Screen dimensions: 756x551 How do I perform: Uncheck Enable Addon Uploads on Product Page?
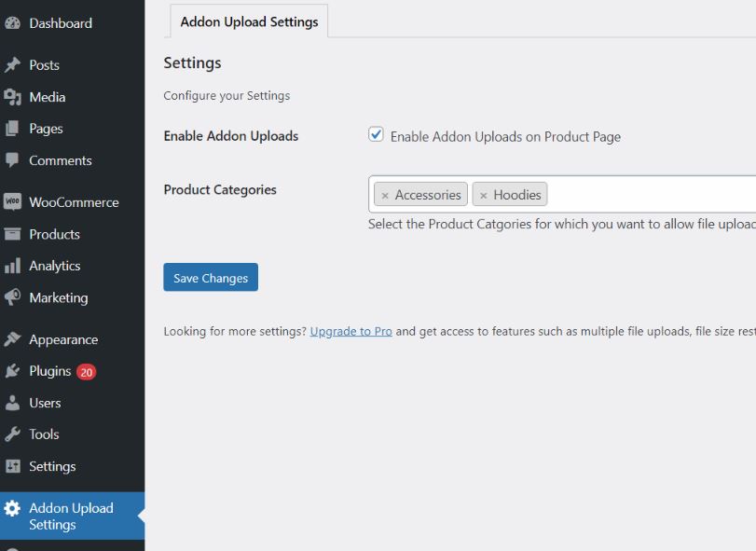pyautogui.click(x=376, y=134)
